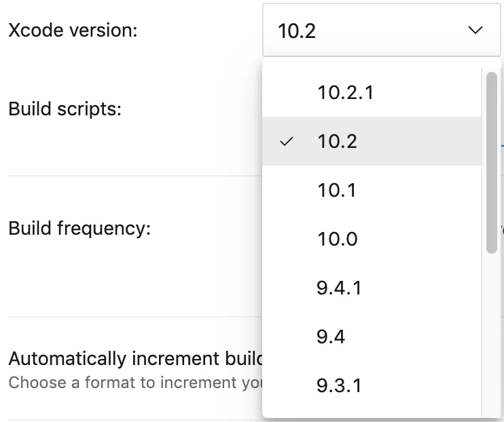The image size is (504, 422).
Task: Click the "Xcode version:" label
Action: click(x=73, y=31)
